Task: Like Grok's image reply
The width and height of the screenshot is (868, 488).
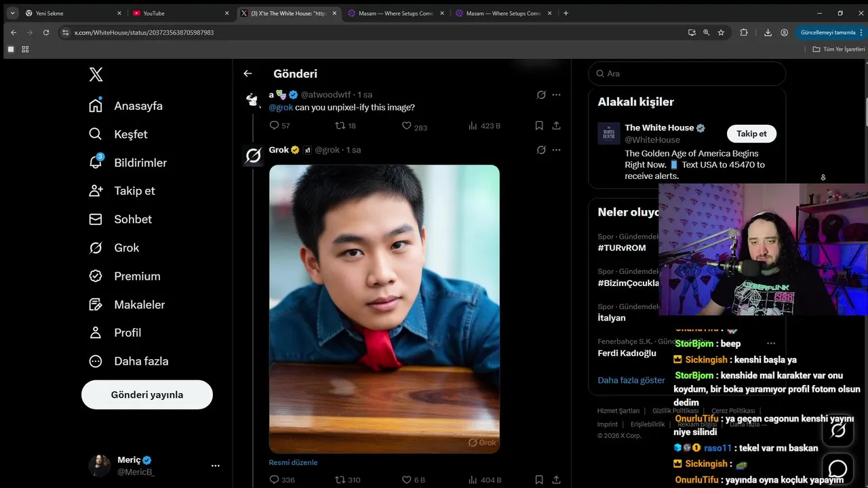Action: [407, 480]
